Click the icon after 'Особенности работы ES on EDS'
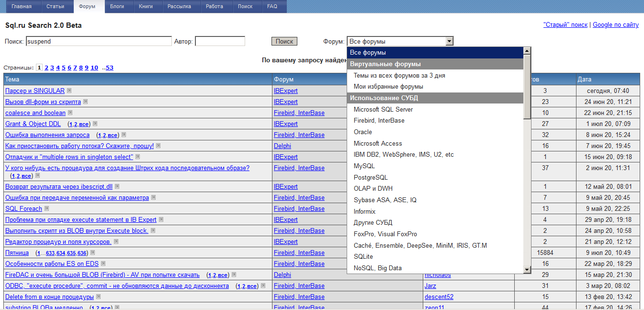The height and width of the screenshot is (310, 644). point(103,264)
